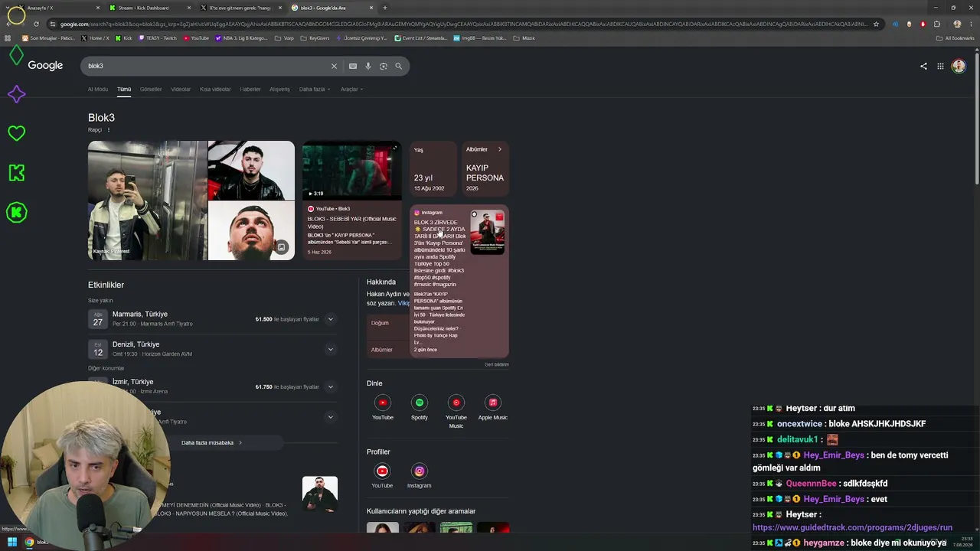Reload the page
This screenshot has height=551, width=980.
pyautogui.click(x=36, y=24)
